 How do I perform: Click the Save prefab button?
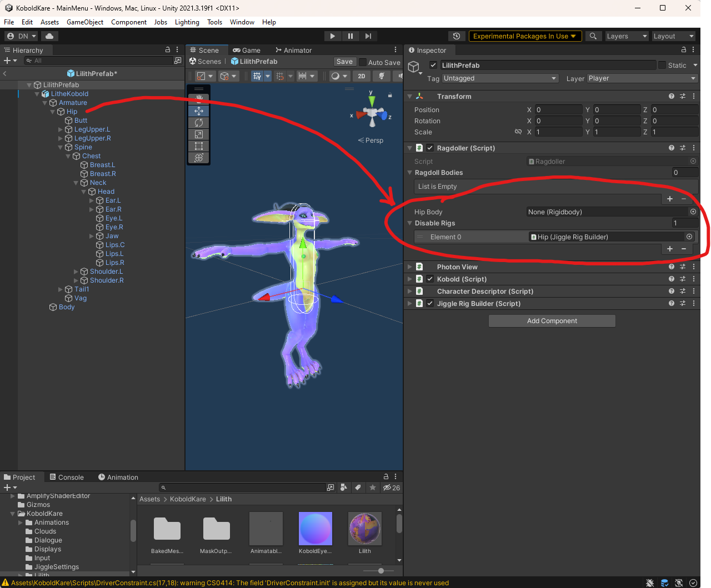point(344,62)
